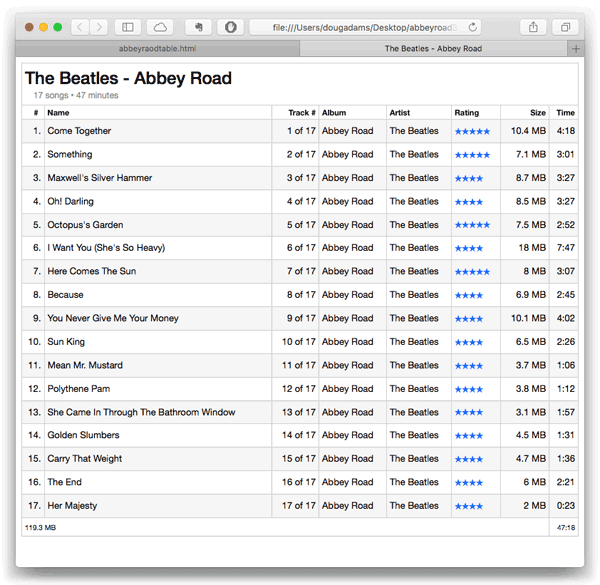Screen dimensions: 600x585
Task: Click the yellow minimize window button
Action: coord(43,27)
